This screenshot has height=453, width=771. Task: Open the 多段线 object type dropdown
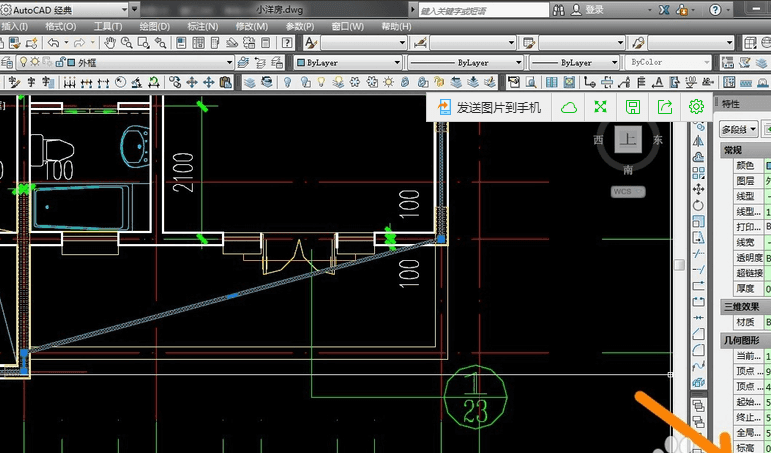pos(739,130)
